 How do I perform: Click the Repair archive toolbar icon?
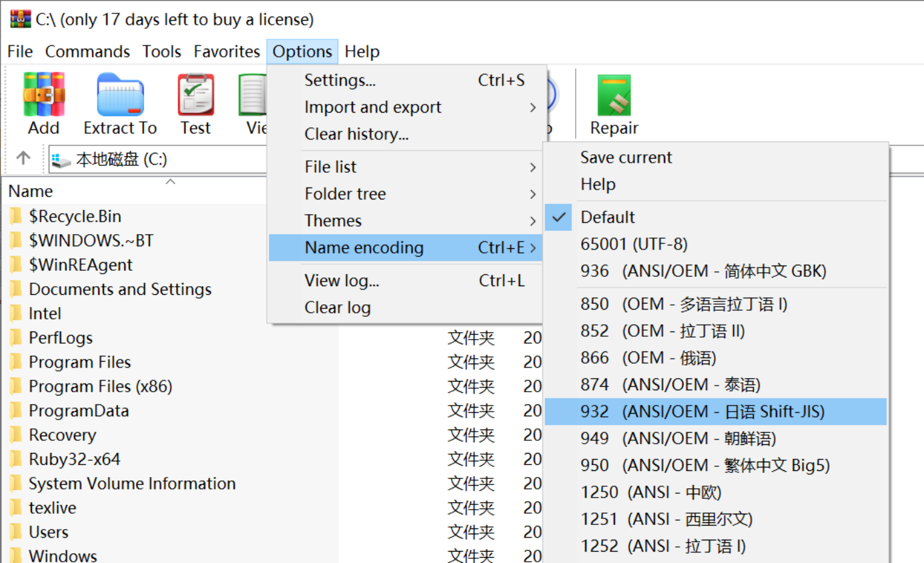pos(614,95)
